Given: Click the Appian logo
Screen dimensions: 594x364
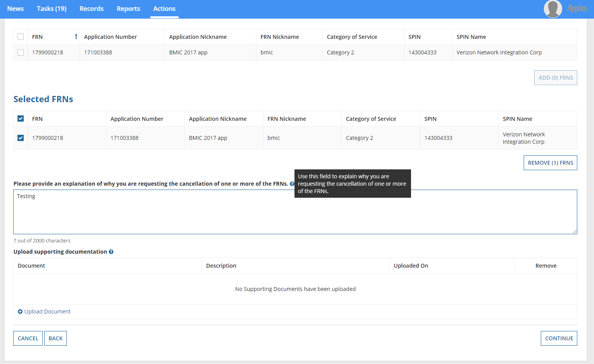Looking at the screenshot, I should (577, 9).
